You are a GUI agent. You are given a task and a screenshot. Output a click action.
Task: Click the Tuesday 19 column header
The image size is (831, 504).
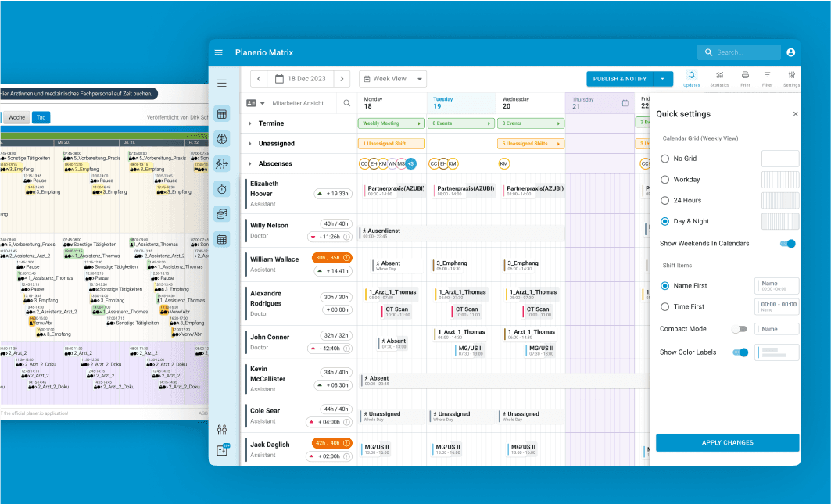click(x=461, y=103)
